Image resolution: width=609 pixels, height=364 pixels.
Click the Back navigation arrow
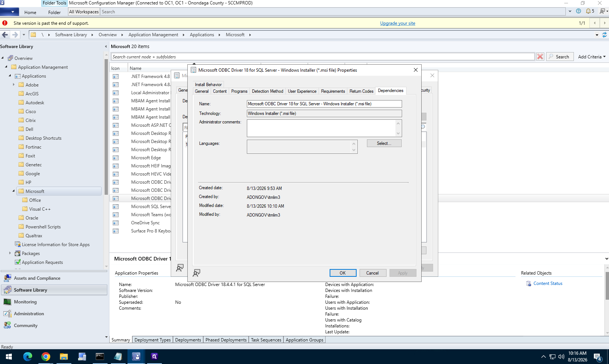point(5,35)
